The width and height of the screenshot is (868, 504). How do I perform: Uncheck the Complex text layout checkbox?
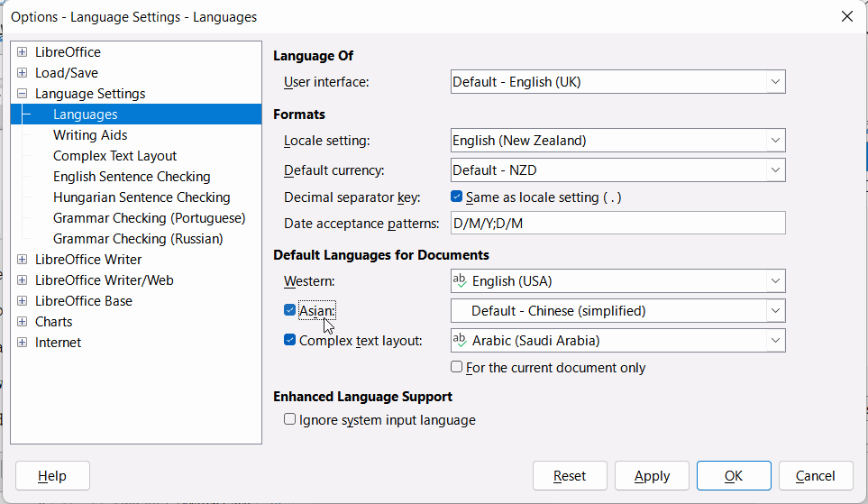pos(289,340)
